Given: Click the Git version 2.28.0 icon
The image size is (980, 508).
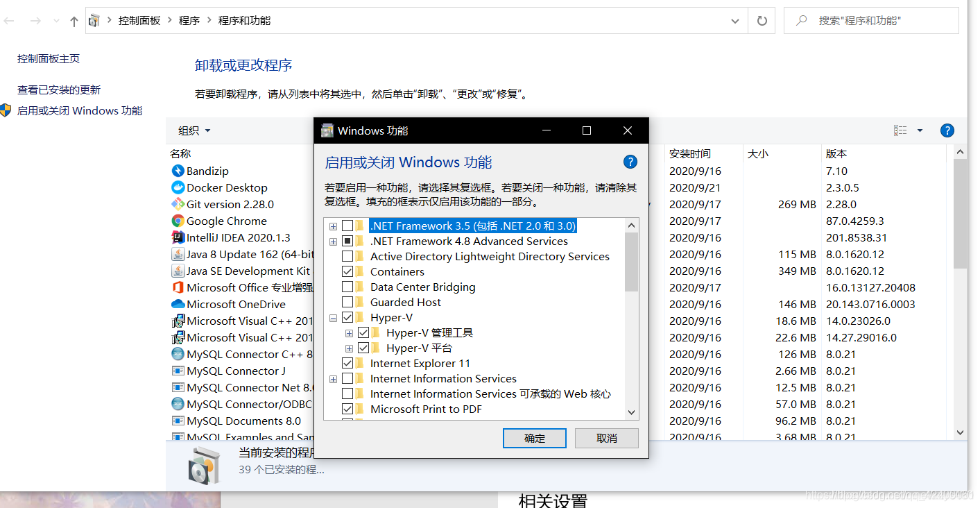Looking at the screenshot, I should 178,204.
